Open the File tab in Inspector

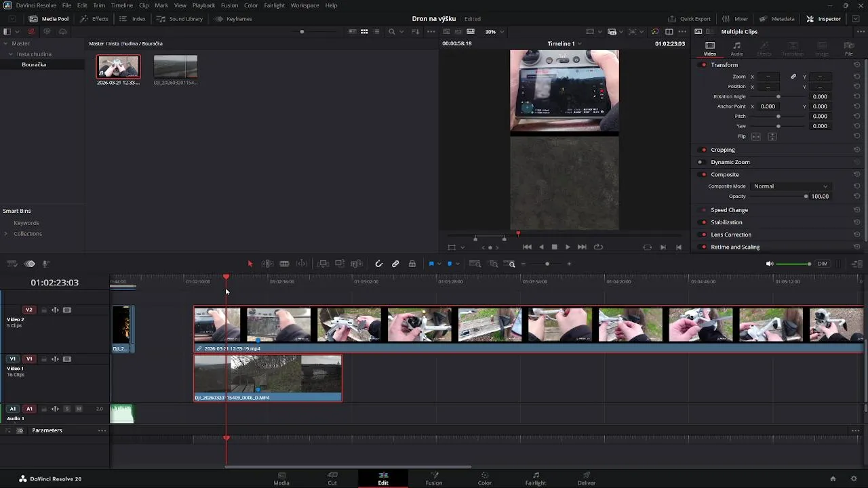pos(848,49)
